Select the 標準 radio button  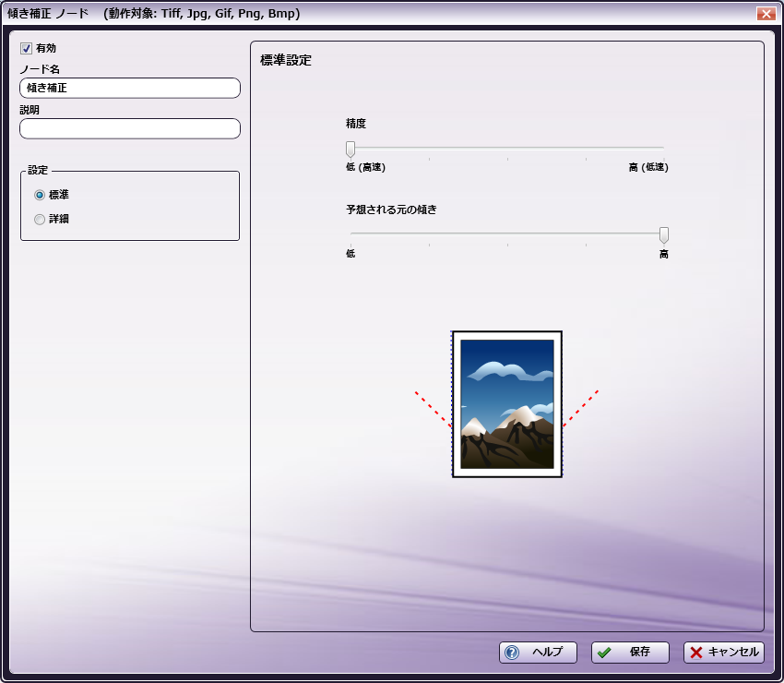40,195
